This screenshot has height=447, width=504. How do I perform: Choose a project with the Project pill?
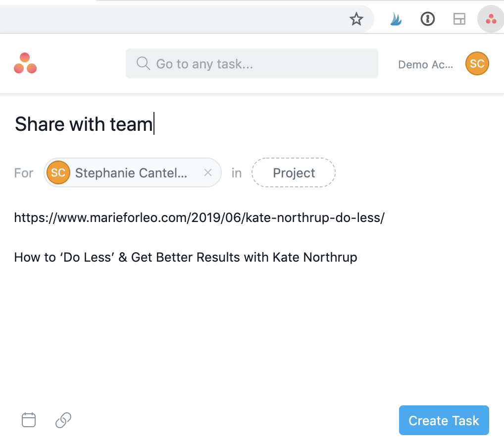point(294,172)
